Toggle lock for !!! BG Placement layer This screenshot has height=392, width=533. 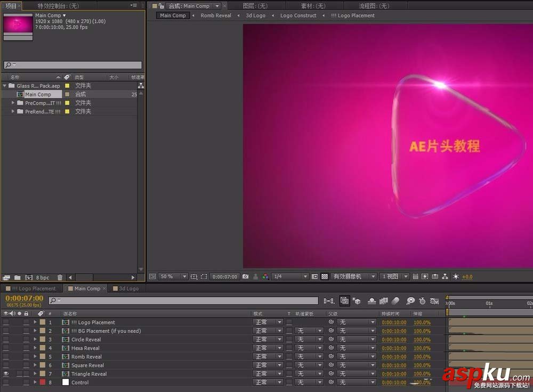point(26,331)
